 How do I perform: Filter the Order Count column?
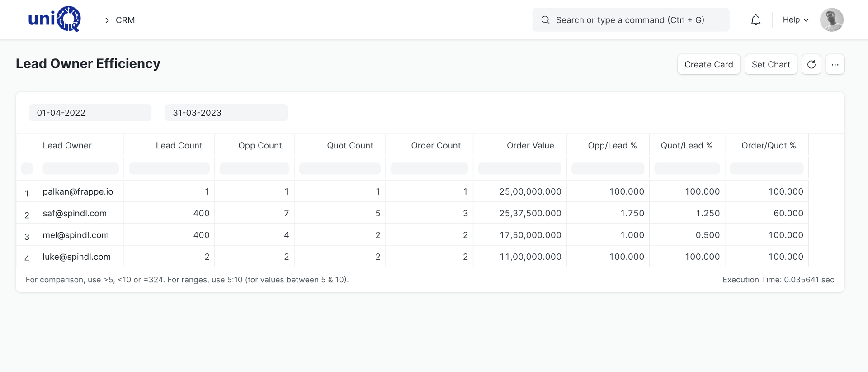pyautogui.click(x=429, y=169)
